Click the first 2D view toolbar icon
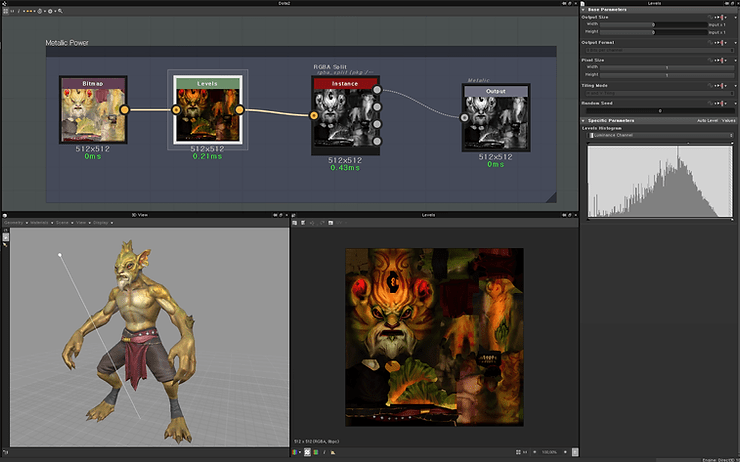Viewport: 740px width, 462px height. (x=296, y=223)
